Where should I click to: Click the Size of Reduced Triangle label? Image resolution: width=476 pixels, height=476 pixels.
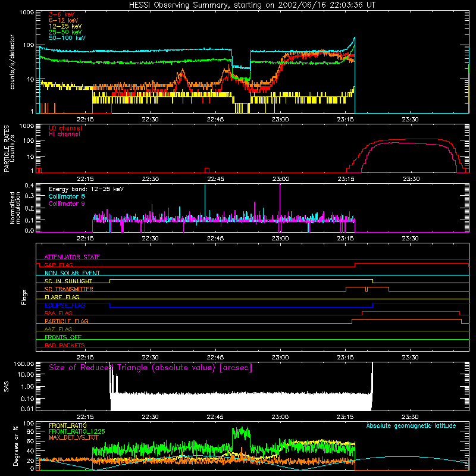click(x=151, y=368)
